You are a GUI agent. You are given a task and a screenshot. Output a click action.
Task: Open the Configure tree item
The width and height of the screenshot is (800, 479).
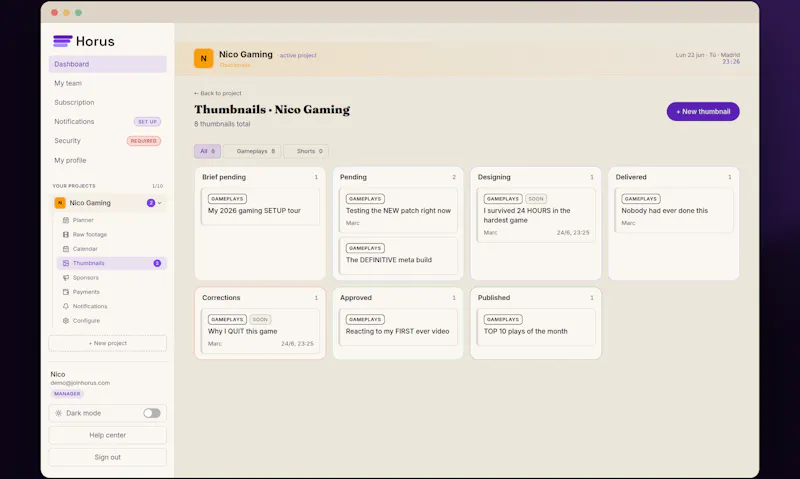tap(112, 320)
